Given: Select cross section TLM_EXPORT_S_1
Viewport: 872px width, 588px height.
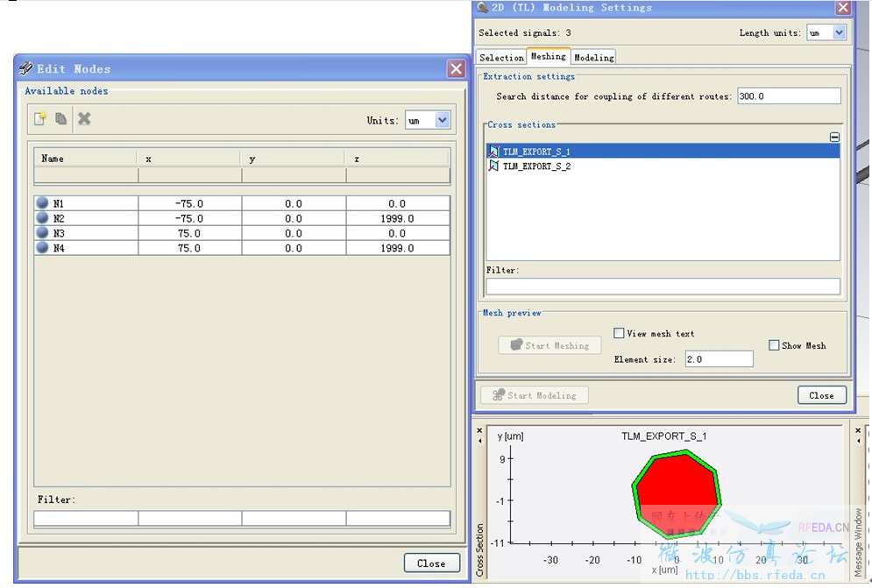Looking at the screenshot, I should pos(663,152).
